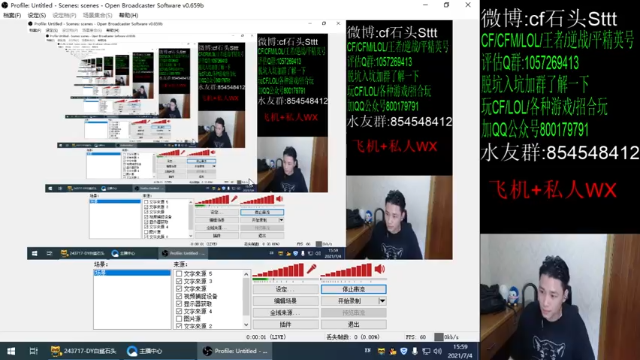
Task: Open the blue shield security tray icon
Action: (404, 351)
